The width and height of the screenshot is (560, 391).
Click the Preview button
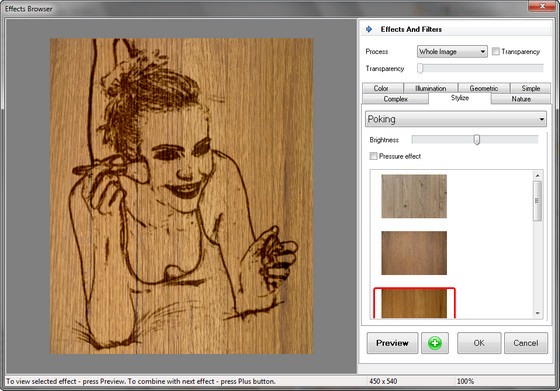[392, 343]
